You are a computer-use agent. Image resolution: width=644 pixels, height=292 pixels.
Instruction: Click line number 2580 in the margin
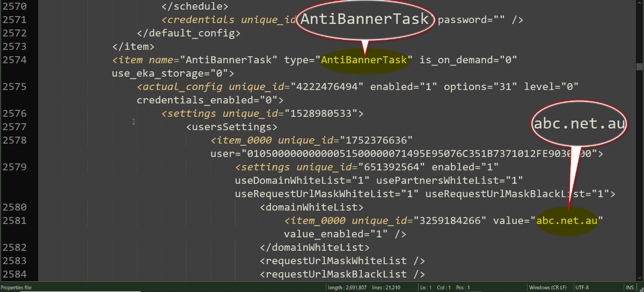(14, 207)
